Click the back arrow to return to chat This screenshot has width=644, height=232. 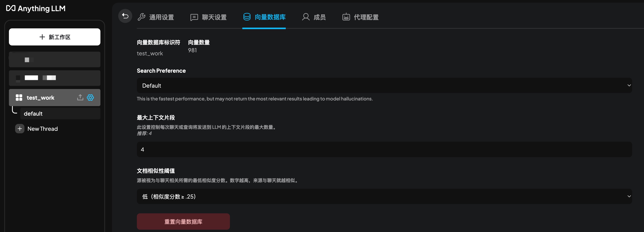(125, 16)
